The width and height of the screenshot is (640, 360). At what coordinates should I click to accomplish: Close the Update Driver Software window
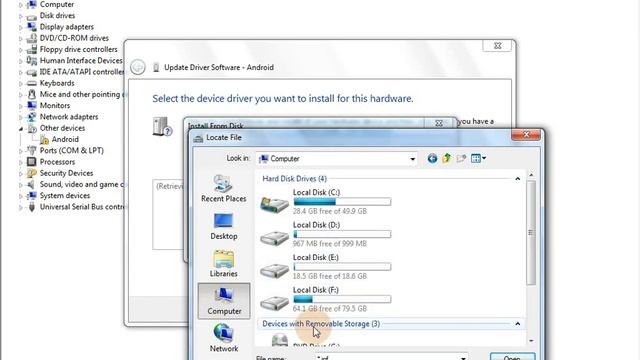[x=497, y=46]
